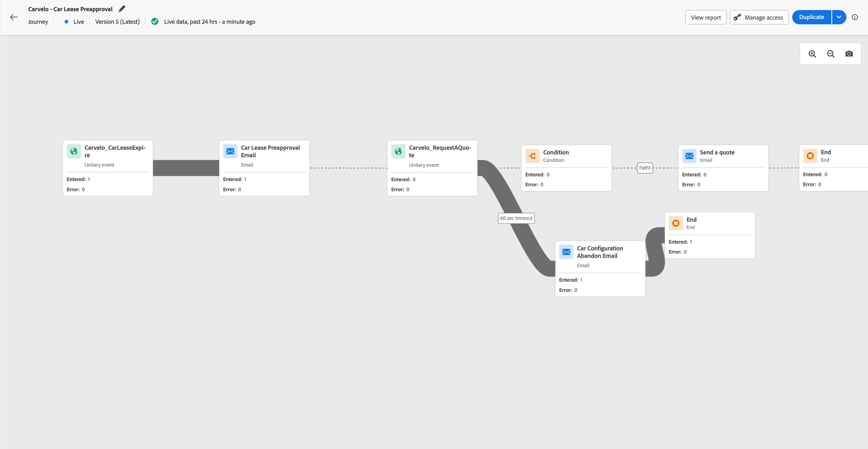Click the Duplicate button
868x449 pixels.
tap(811, 17)
